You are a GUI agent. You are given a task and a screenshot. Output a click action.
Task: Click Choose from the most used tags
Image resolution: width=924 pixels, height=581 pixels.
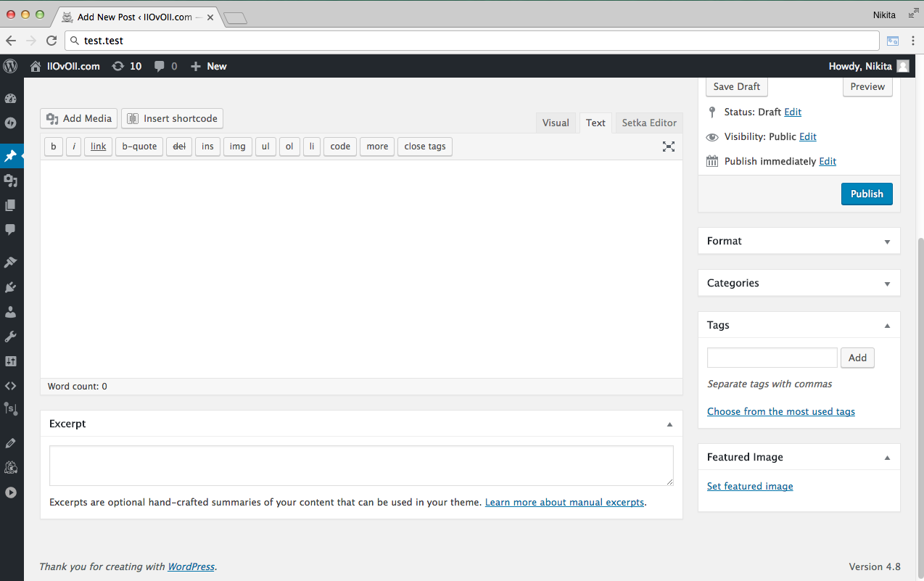click(x=780, y=411)
